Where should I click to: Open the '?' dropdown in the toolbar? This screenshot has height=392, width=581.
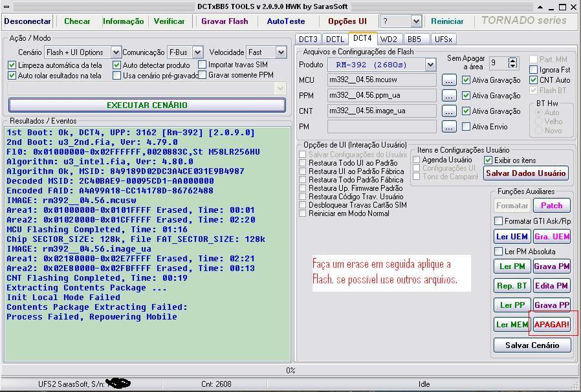[x=416, y=21]
